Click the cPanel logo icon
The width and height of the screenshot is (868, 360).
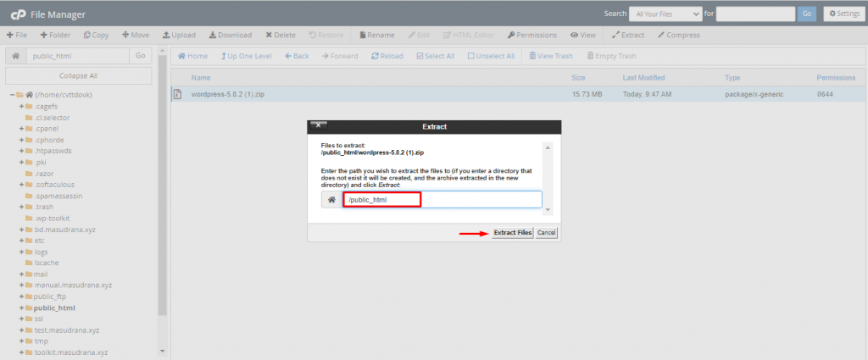point(19,14)
